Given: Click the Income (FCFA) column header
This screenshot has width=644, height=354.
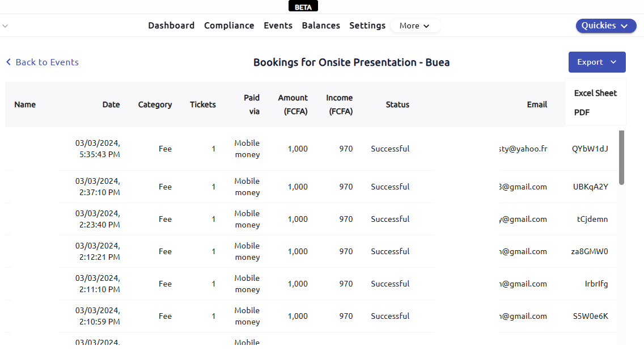Looking at the screenshot, I should coord(340,104).
